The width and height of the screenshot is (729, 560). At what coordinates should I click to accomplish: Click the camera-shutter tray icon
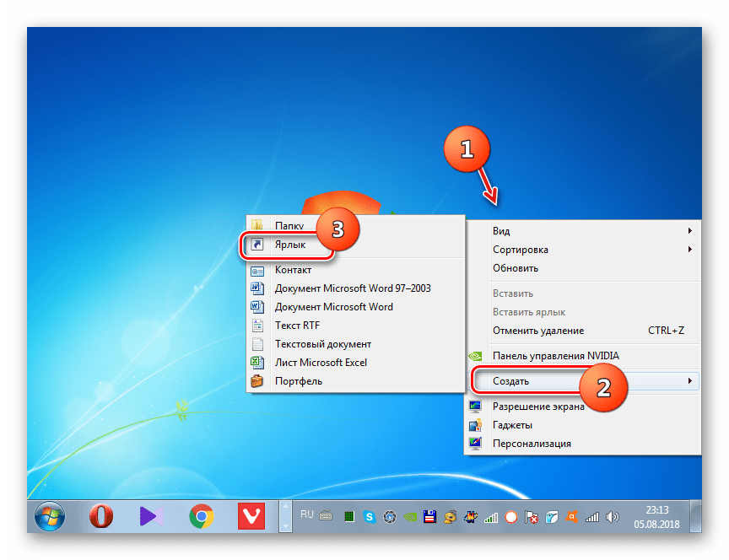tap(390, 516)
